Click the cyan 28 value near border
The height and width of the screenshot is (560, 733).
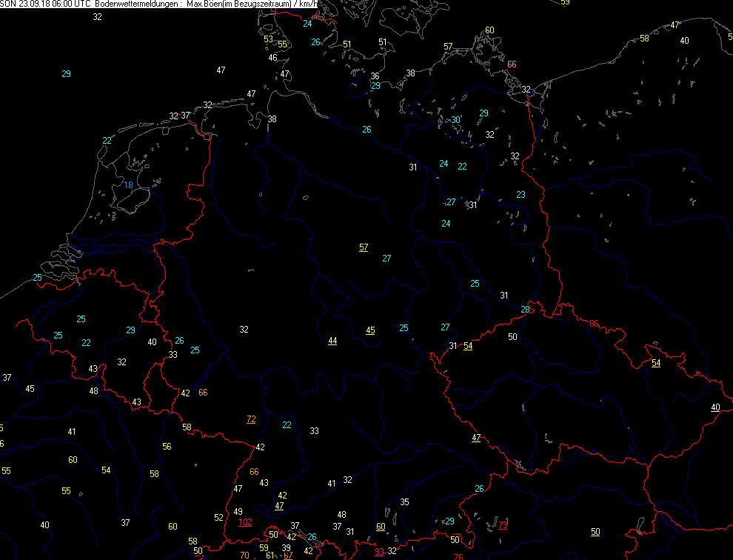click(526, 309)
